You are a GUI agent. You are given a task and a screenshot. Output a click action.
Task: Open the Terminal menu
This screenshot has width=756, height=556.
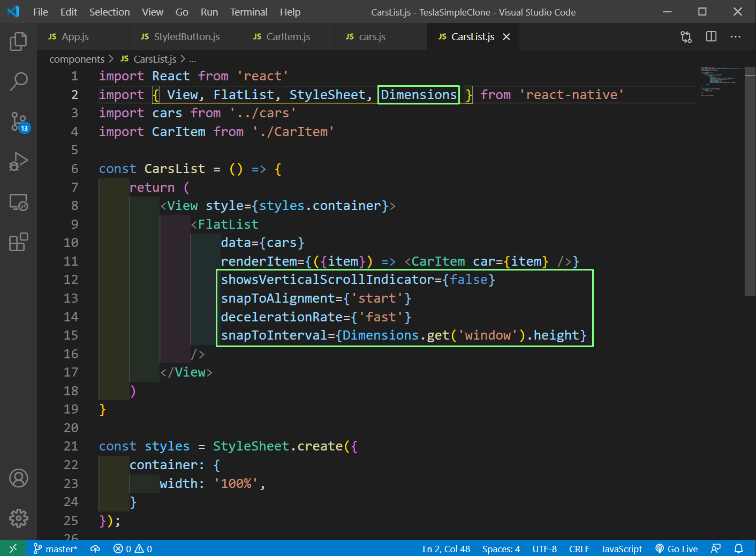(x=249, y=12)
